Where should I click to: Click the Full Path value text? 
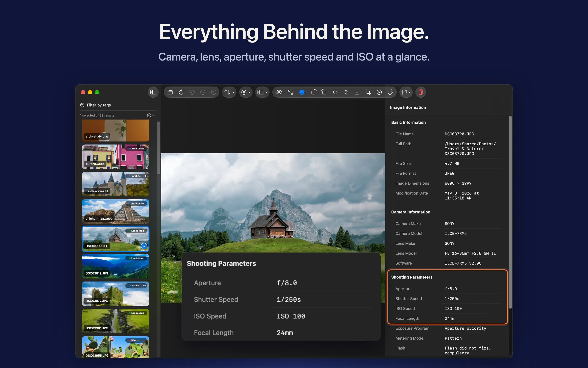click(470, 149)
